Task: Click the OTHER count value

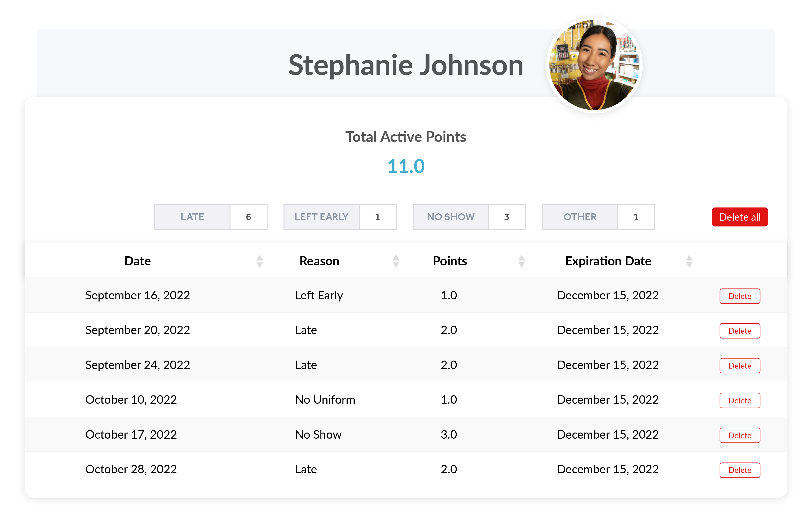Action: 636,217
